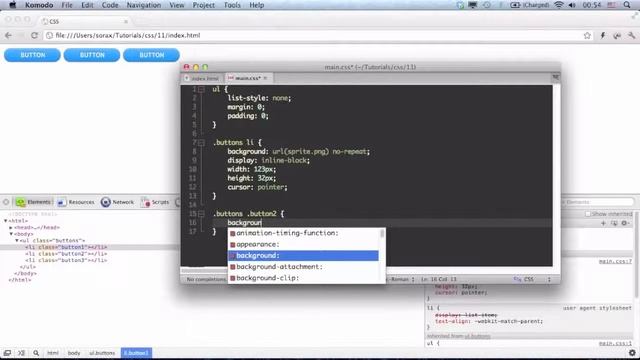Click the battery Charged indicator
The width and height of the screenshot is (640, 360).
click(529, 5)
